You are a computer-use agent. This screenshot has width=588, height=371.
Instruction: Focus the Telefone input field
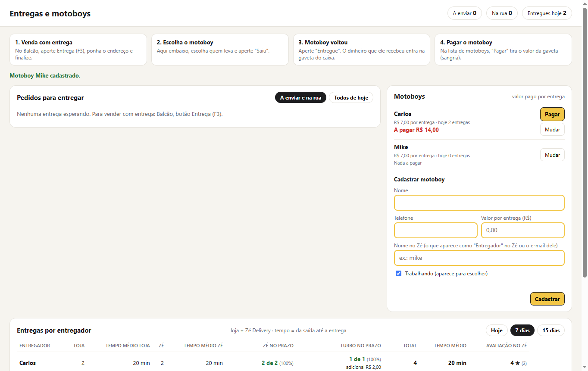(435, 230)
